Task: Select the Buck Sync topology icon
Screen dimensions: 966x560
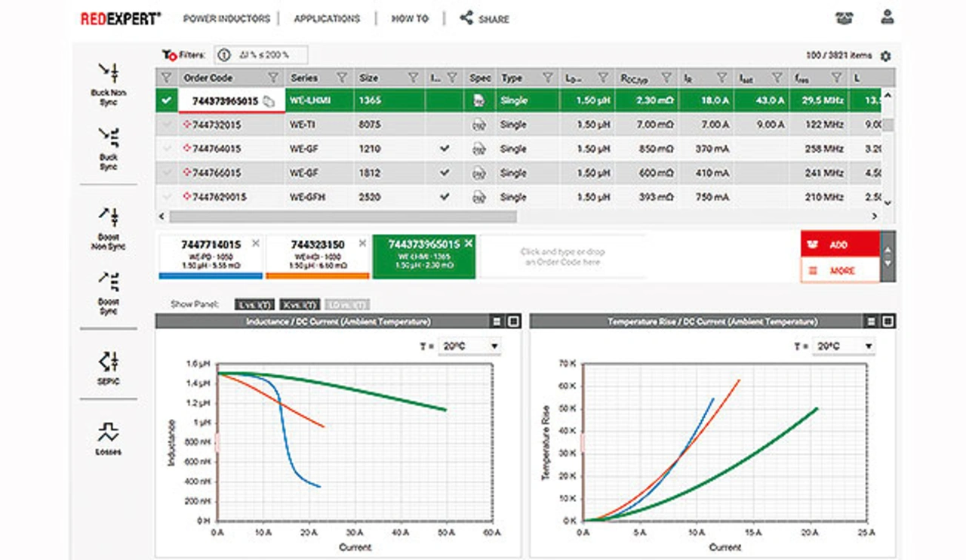Action: [109, 137]
